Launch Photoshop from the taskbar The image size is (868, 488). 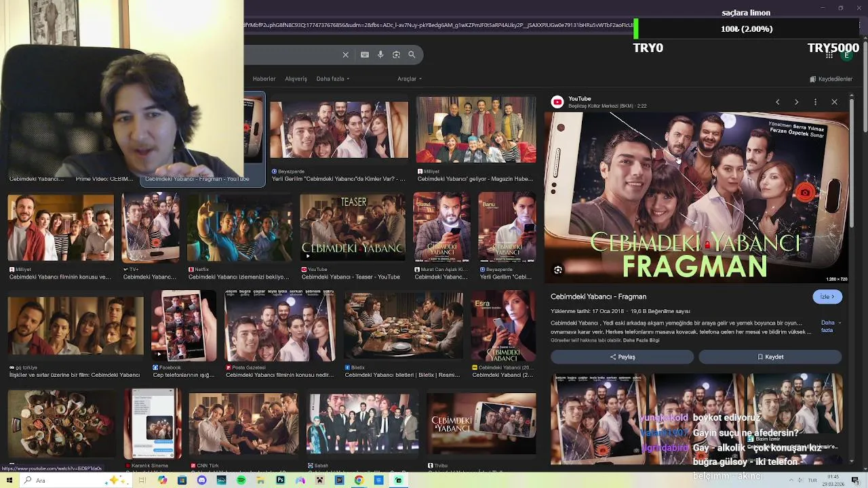coord(280,480)
